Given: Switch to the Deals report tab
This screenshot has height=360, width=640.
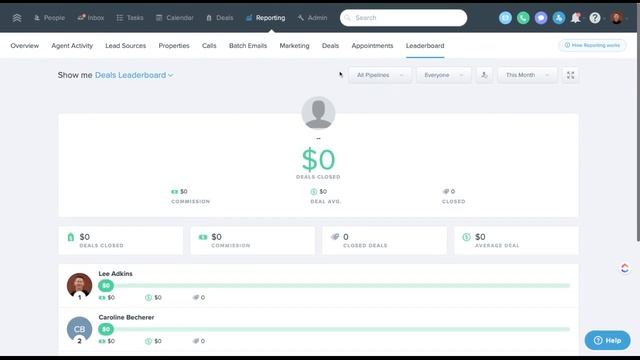Looking at the screenshot, I should 330,46.
